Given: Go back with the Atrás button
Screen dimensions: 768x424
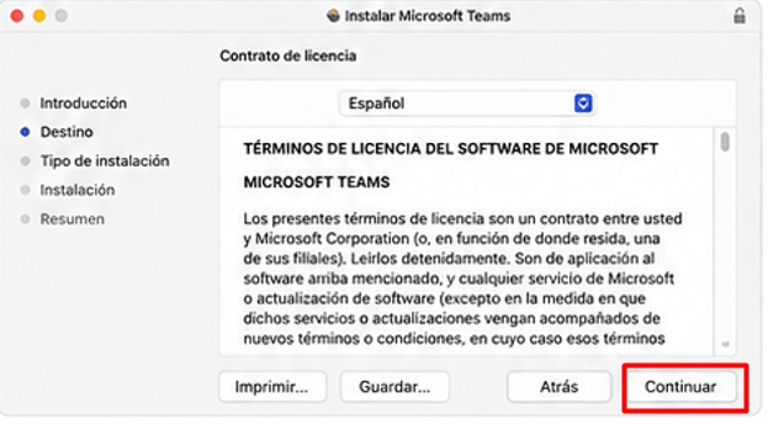Looking at the screenshot, I should 559,387.
